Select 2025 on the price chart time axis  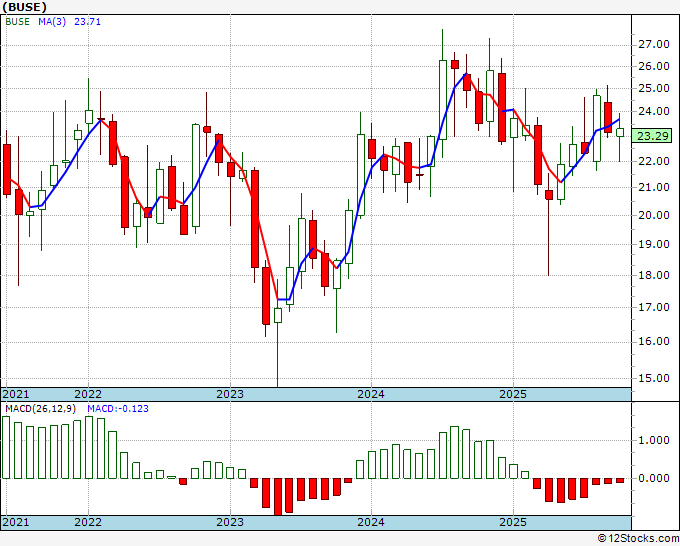click(x=513, y=394)
